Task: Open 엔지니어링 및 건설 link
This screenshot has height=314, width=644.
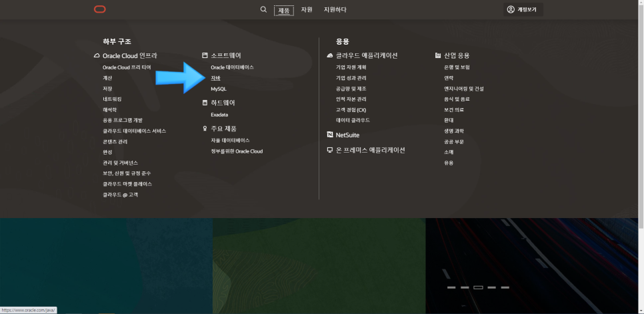Action: pyautogui.click(x=464, y=89)
